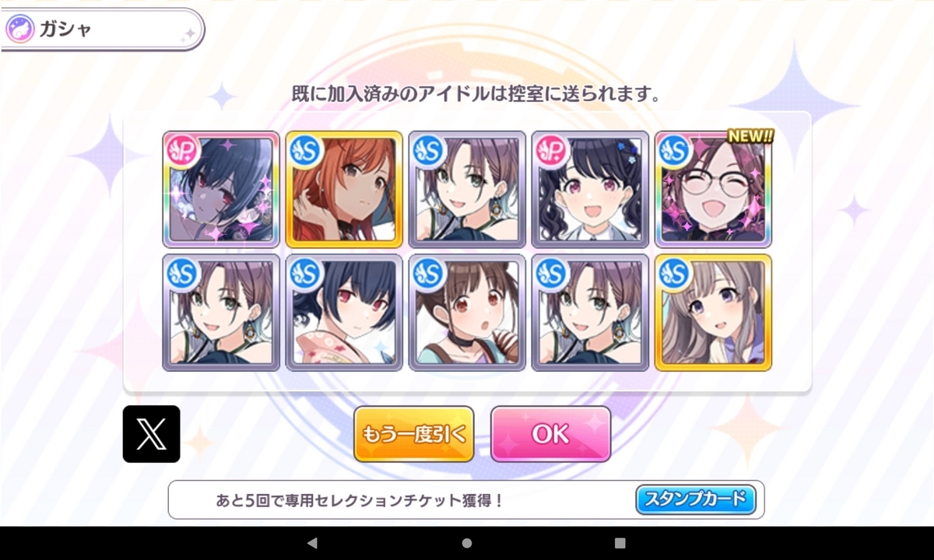Tap the Android home circle button

(467, 543)
